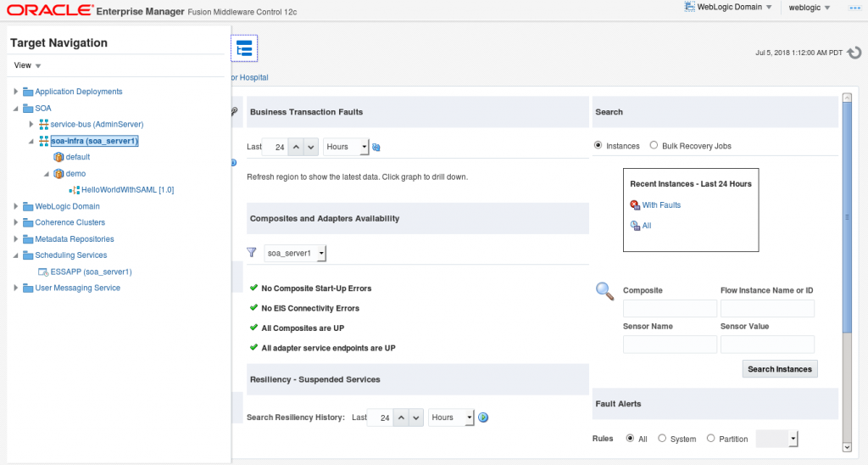Open the overflow dots menu top right

pos(854,8)
